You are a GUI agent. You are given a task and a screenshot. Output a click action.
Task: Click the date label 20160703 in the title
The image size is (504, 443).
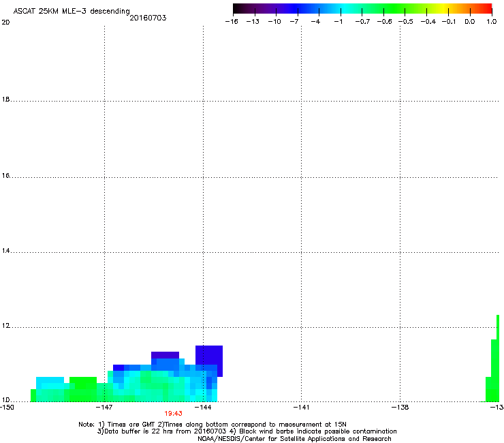point(148,18)
